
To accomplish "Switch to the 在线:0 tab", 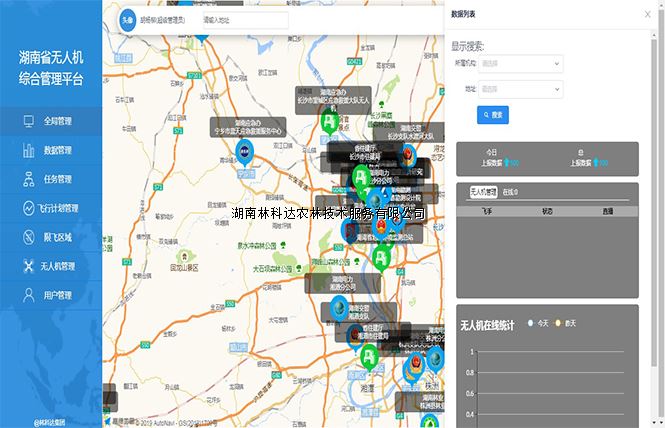I will tap(510, 191).
